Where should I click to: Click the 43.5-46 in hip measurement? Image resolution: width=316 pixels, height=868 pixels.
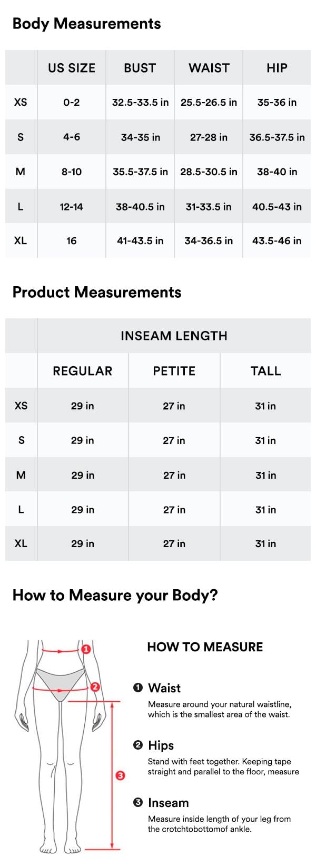(276, 241)
